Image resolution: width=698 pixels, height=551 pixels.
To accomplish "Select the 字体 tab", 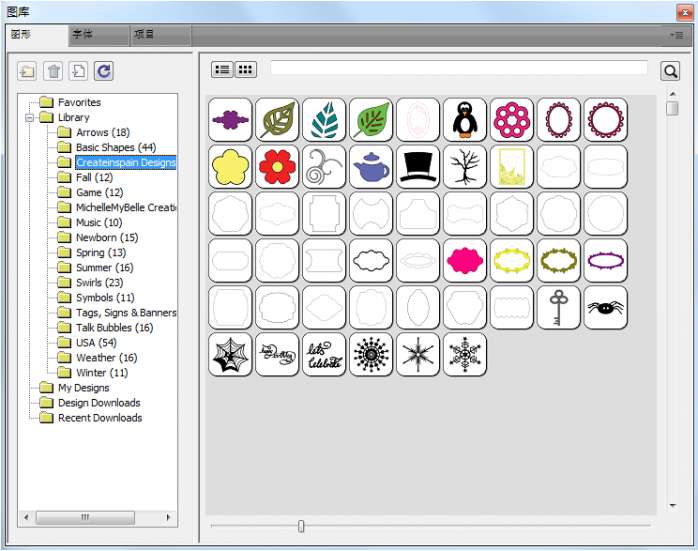I will (82, 35).
